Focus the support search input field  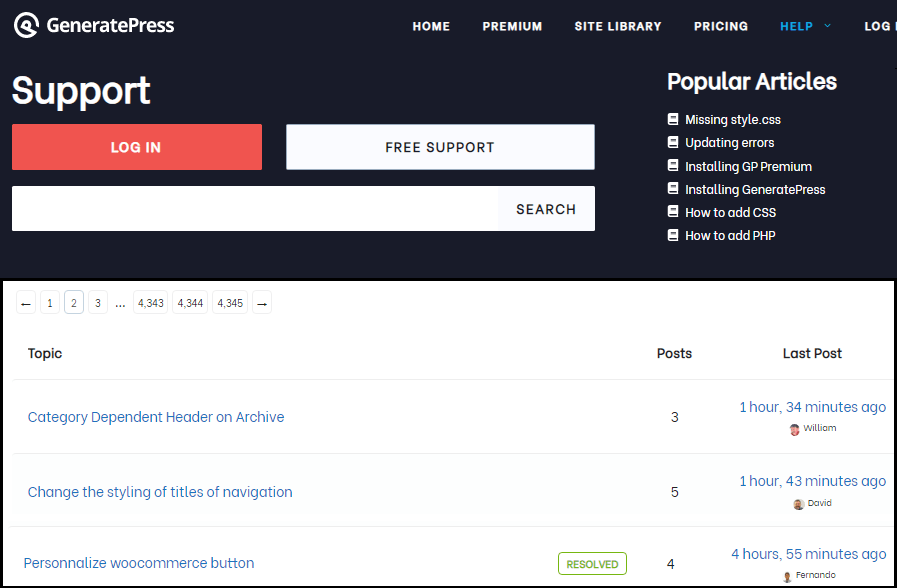[255, 209]
